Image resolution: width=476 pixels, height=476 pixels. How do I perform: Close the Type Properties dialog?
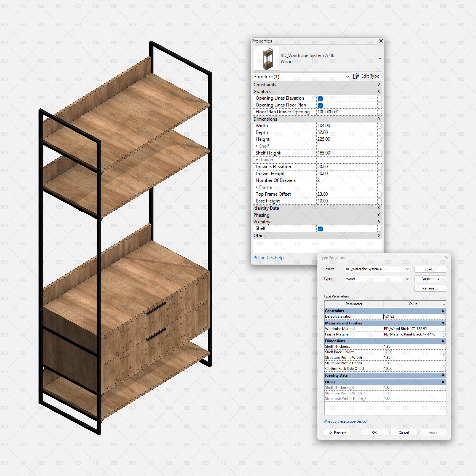pyautogui.click(x=446, y=257)
